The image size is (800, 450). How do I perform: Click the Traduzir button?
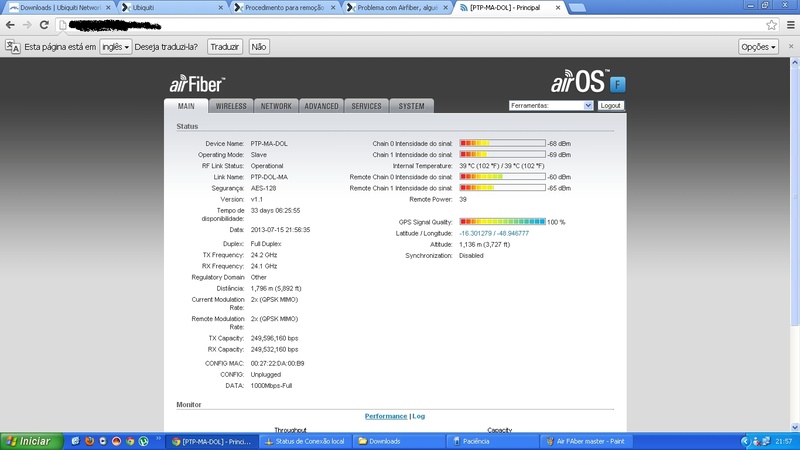[x=224, y=46]
